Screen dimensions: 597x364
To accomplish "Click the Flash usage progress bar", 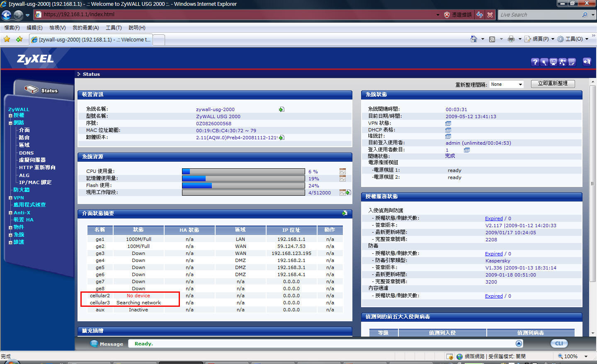I will point(243,185).
